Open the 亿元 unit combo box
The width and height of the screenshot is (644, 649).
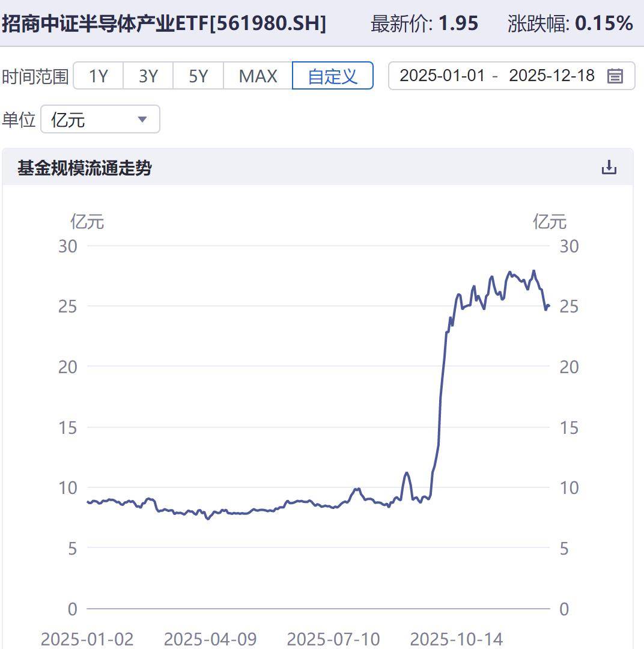pos(100,119)
